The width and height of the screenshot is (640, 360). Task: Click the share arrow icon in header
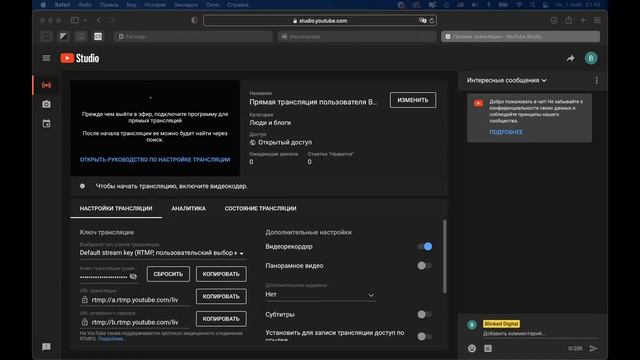click(571, 58)
